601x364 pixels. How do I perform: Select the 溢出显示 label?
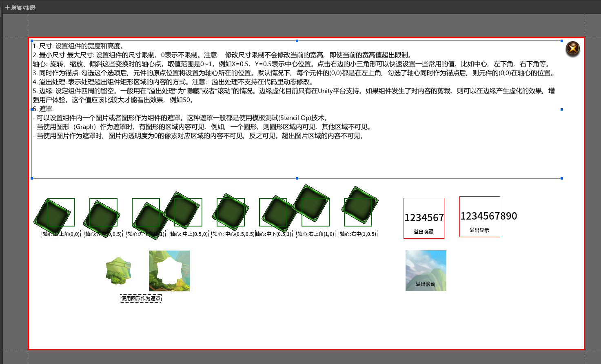coord(479,230)
